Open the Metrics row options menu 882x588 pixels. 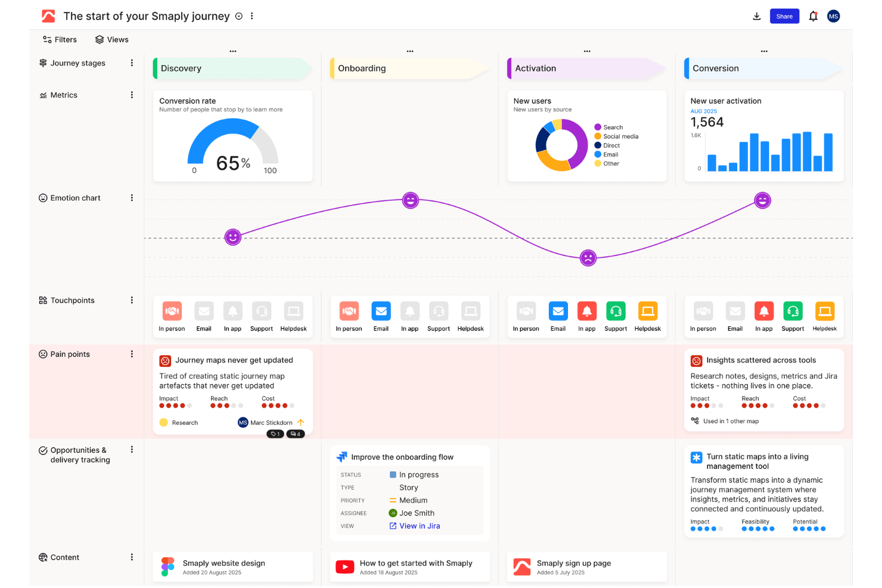(132, 95)
